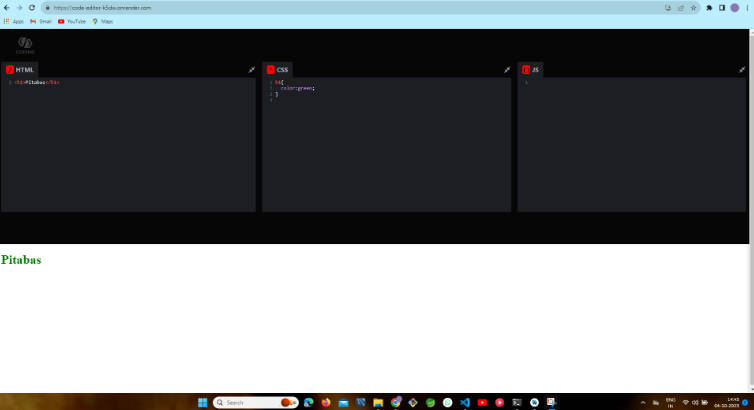Image resolution: width=754 pixels, height=410 pixels.
Task: Open the Maps bookmark
Action: click(103, 20)
